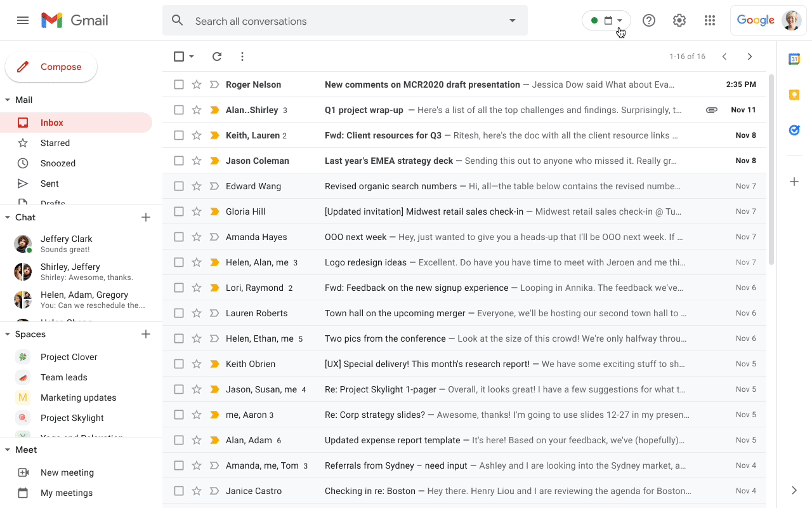Collapse the Mail section
The width and height of the screenshot is (812, 508).
[8, 100]
